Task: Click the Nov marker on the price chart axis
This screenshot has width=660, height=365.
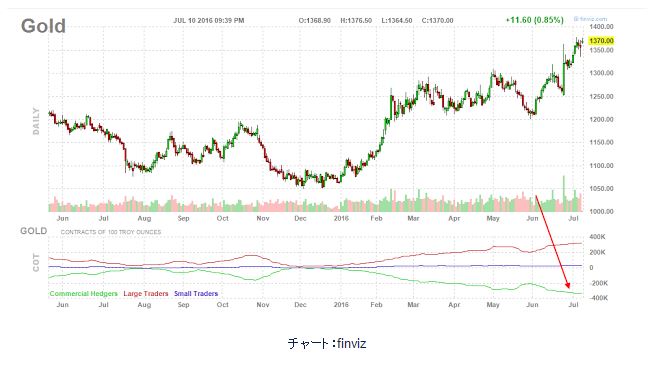Action: pyautogui.click(x=263, y=218)
